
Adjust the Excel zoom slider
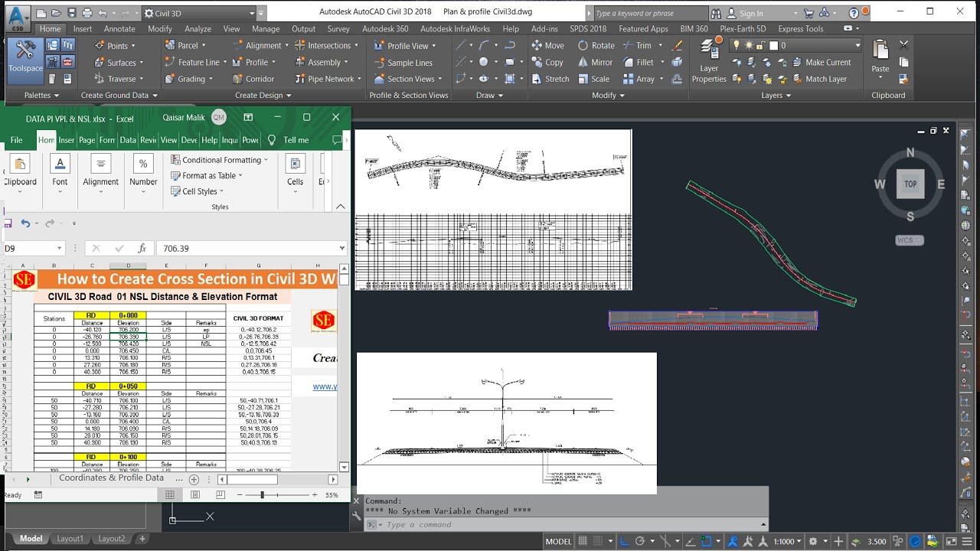[x=262, y=495]
